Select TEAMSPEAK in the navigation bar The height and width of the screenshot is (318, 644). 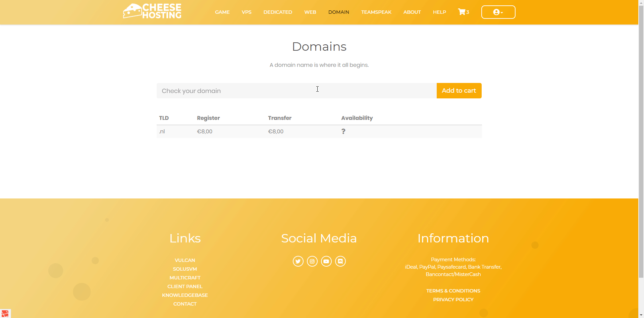(376, 12)
